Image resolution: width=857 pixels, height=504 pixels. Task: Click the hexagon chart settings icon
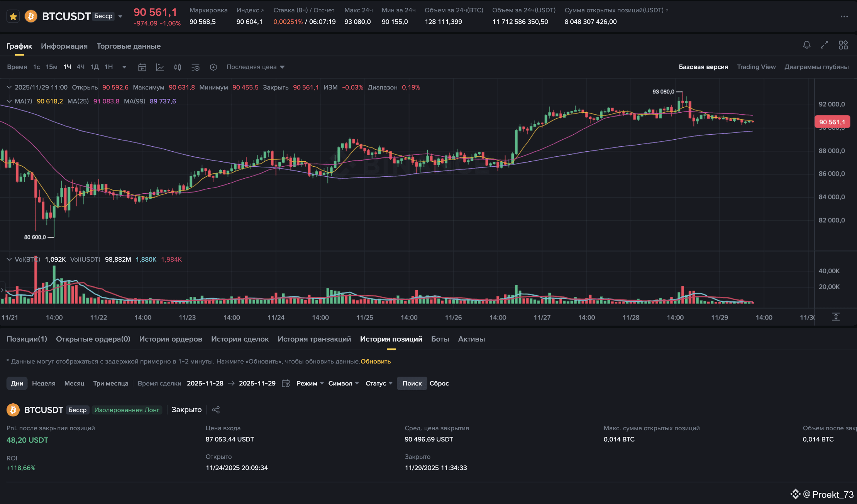[213, 67]
